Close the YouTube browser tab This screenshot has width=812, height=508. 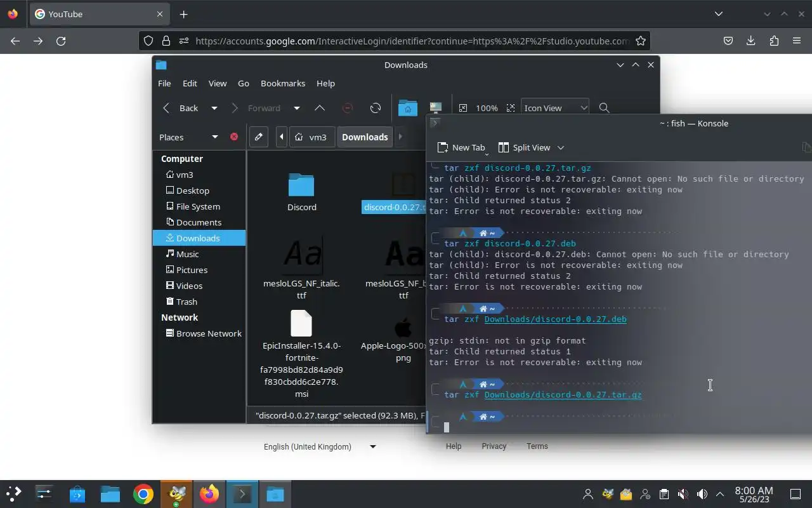160,14
